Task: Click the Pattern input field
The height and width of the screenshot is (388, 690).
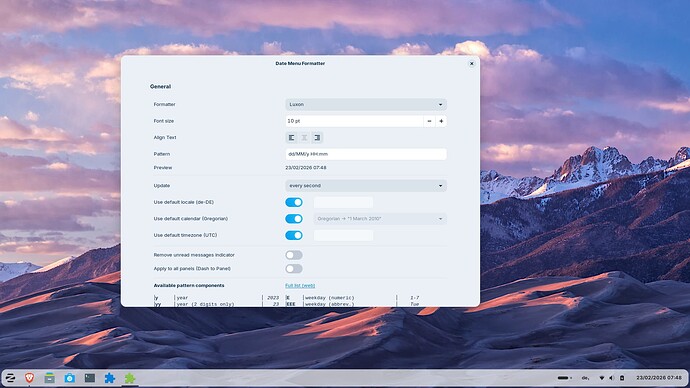Action: click(366, 154)
